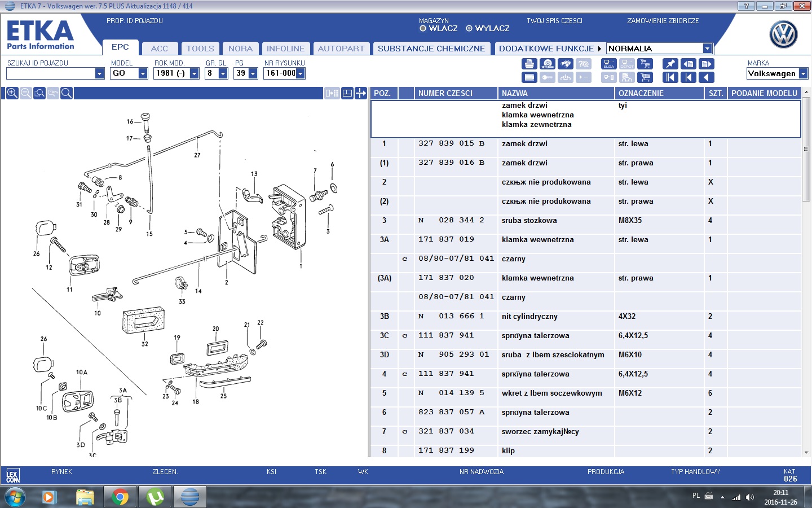812x508 pixels.
Task: Click the zoom area selection magnifier
Action: pos(39,93)
